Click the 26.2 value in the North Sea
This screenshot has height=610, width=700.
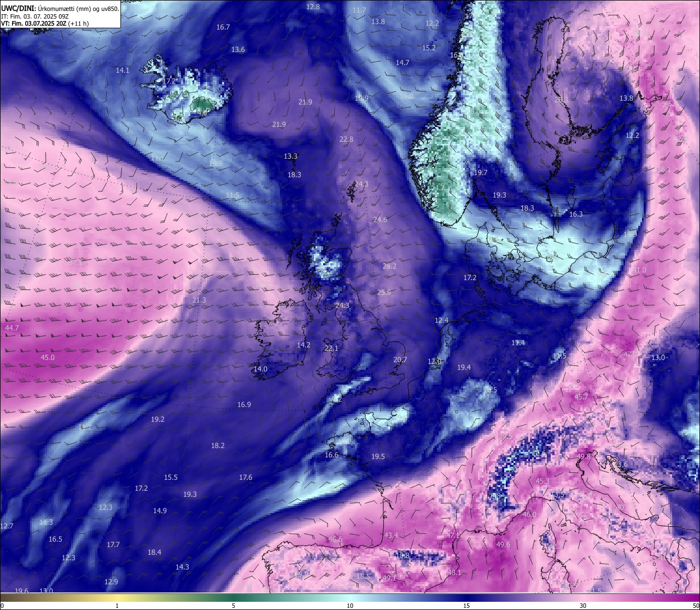tap(389, 266)
